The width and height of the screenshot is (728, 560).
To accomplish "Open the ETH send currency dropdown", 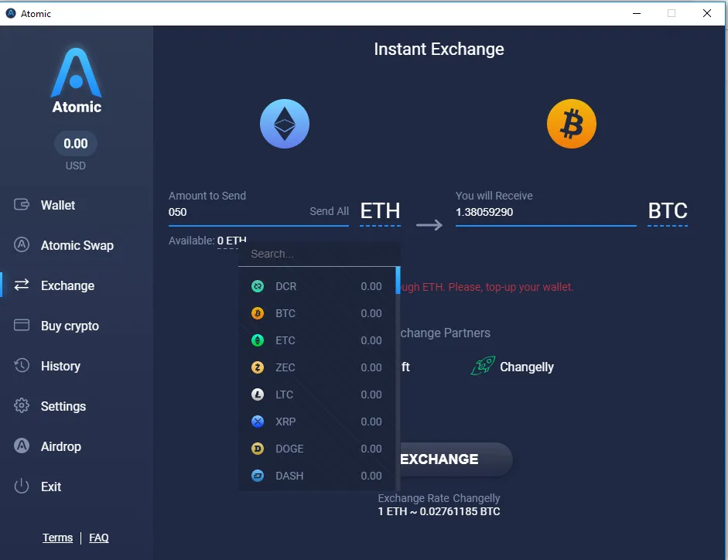I will (x=381, y=211).
